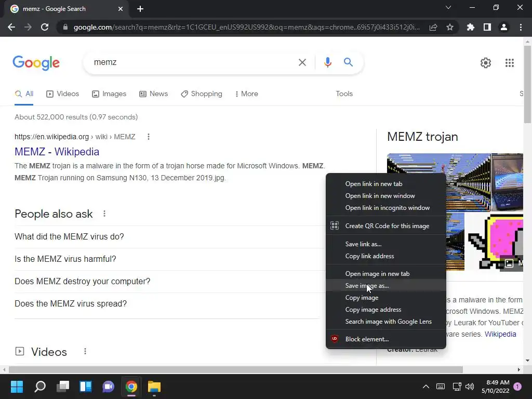The width and height of the screenshot is (532, 399).
Task: Switch to the Shopping results tab
Action: (202, 94)
